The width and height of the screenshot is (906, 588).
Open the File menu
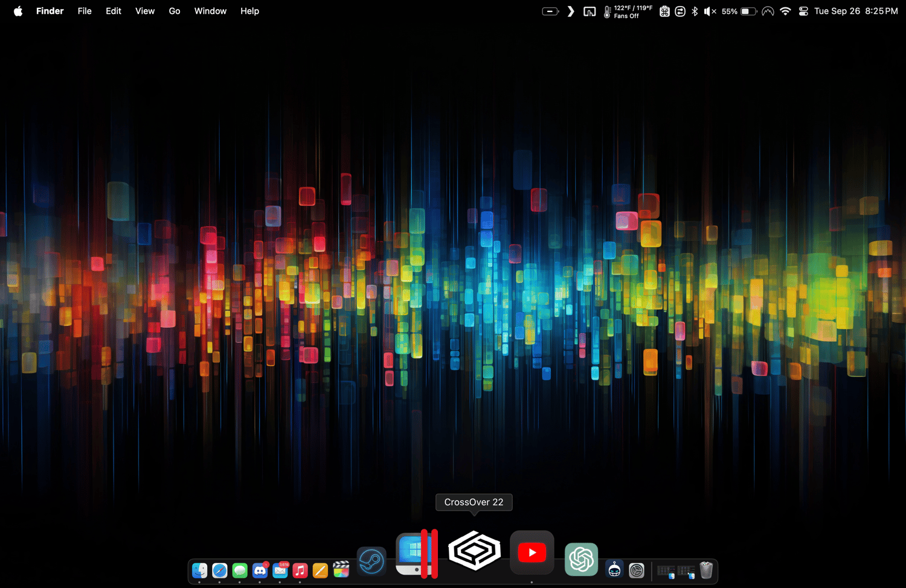point(85,11)
